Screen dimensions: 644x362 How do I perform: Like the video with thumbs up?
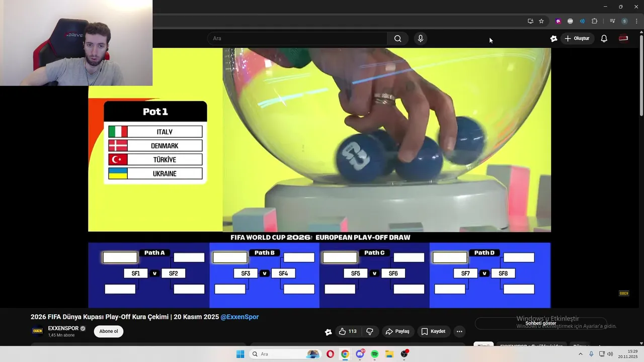coord(348,331)
